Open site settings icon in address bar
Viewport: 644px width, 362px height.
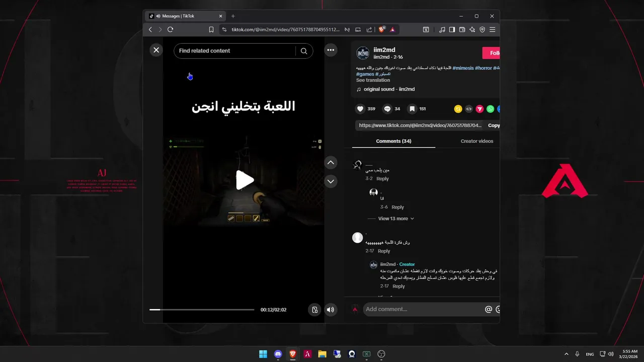224,30
